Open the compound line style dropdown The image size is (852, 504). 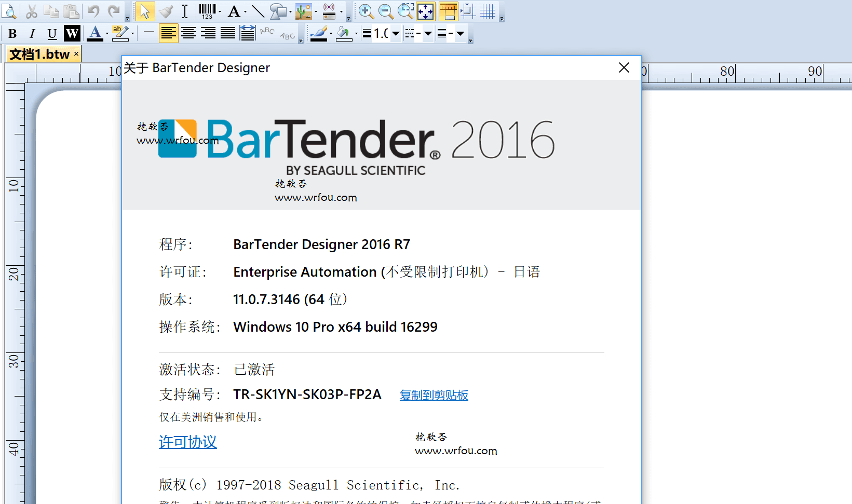[460, 34]
